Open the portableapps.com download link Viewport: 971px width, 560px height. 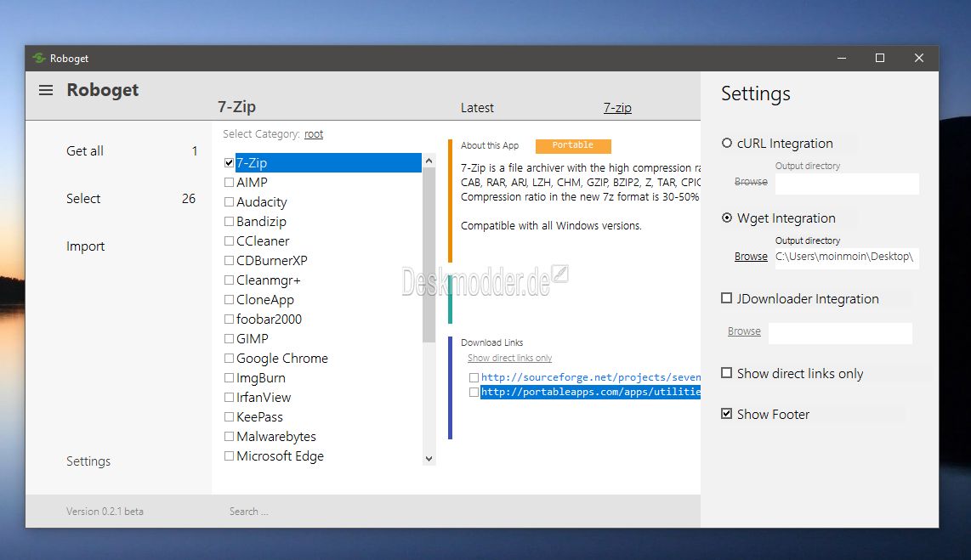coord(591,393)
